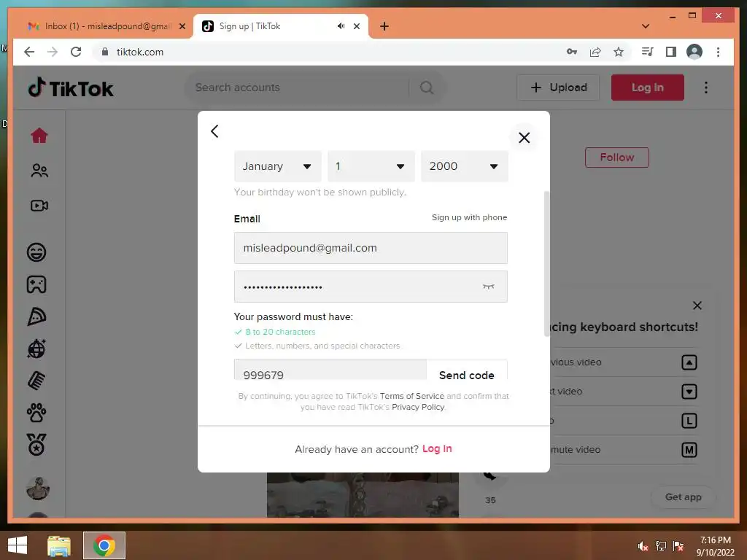Click Chrome share page icon
The image size is (747, 560).
tap(595, 52)
